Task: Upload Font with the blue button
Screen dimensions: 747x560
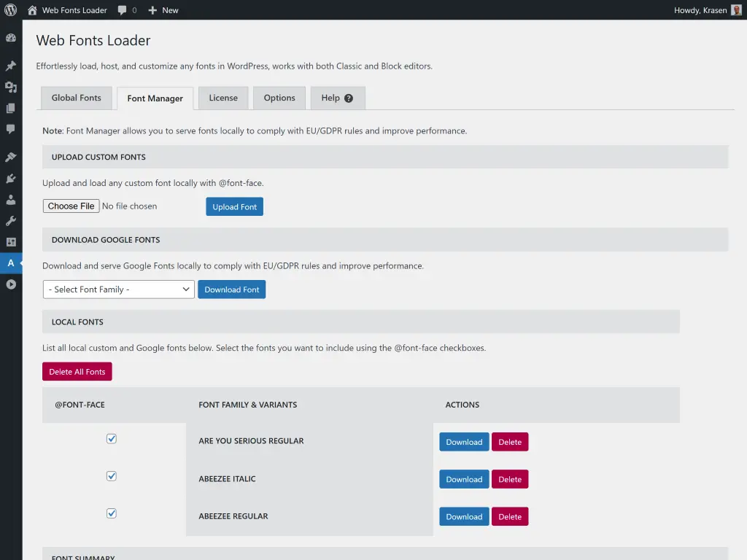Action: point(234,206)
